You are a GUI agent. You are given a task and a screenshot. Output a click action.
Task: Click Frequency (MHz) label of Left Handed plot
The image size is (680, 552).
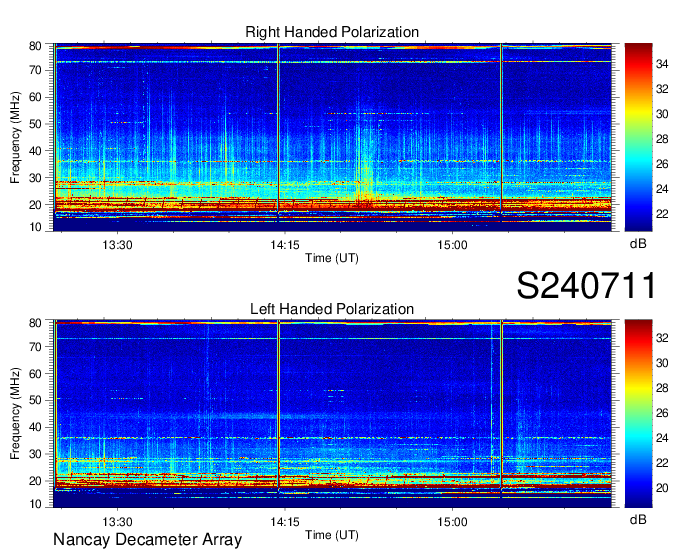(x=15, y=414)
